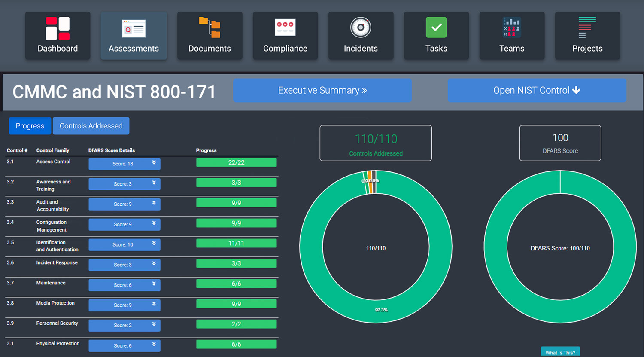Open the Projects lines icon
This screenshot has height=357, width=644.
pos(587,27)
